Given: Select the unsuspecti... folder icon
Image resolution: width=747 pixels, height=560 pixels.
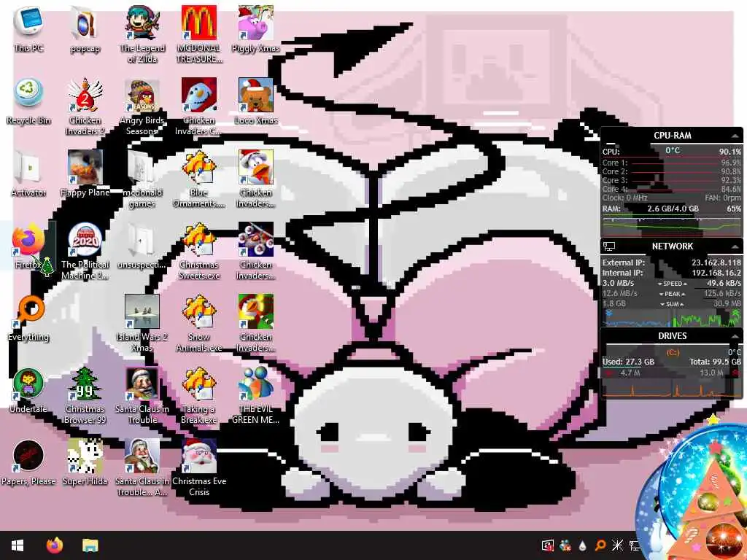Looking at the screenshot, I should tap(142, 246).
